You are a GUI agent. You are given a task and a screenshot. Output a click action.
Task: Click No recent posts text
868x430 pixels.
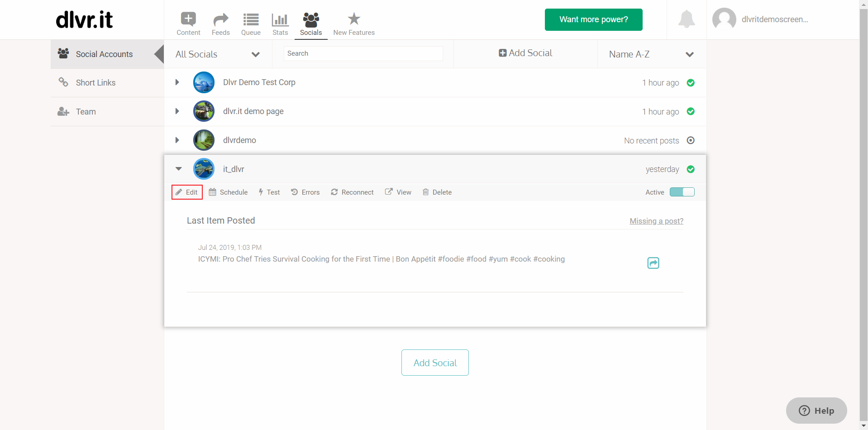tap(651, 141)
